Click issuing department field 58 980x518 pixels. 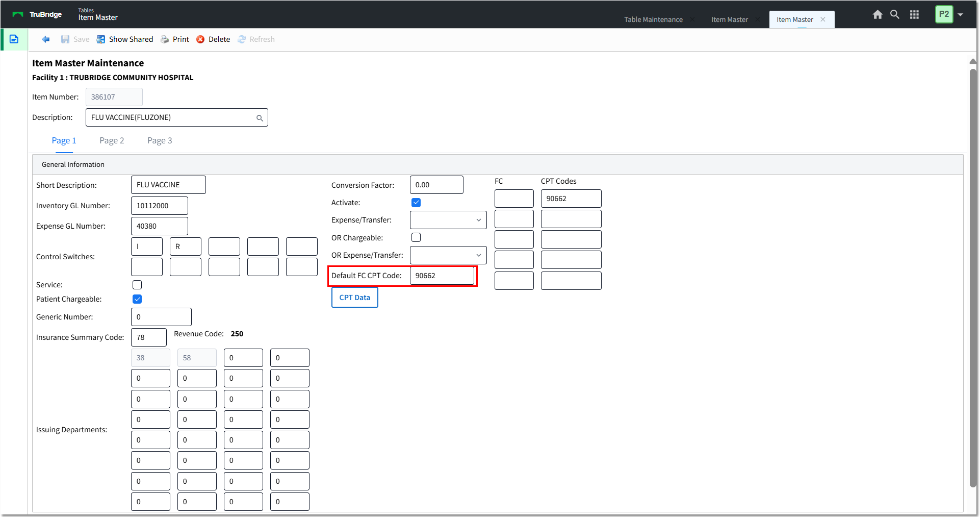197,358
